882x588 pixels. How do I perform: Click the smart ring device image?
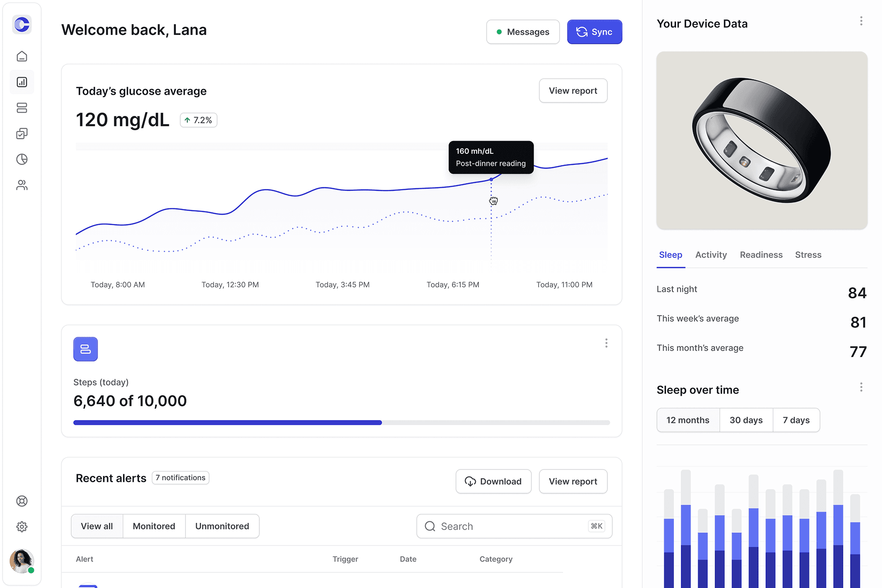pyautogui.click(x=762, y=140)
